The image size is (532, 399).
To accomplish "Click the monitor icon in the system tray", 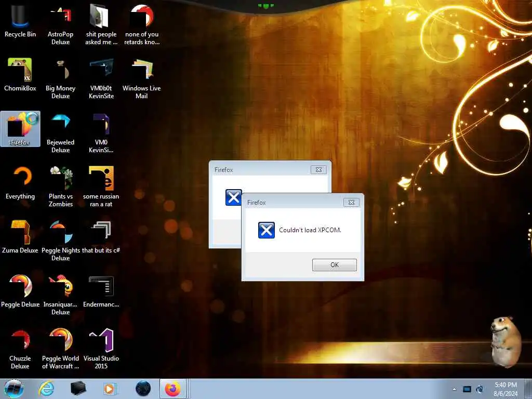I will [x=467, y=389].
